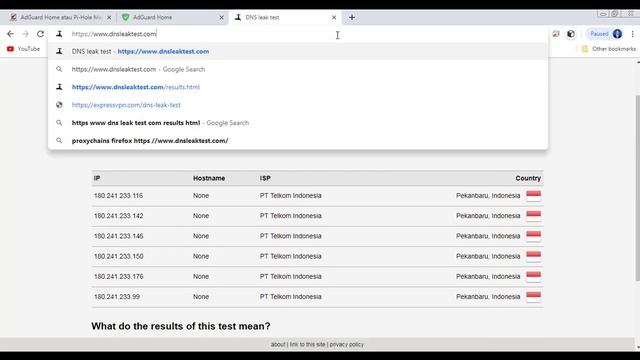Open the privacy policy footer link
Image resolution: width=640 pixels, height=360 pixels.
347,344
